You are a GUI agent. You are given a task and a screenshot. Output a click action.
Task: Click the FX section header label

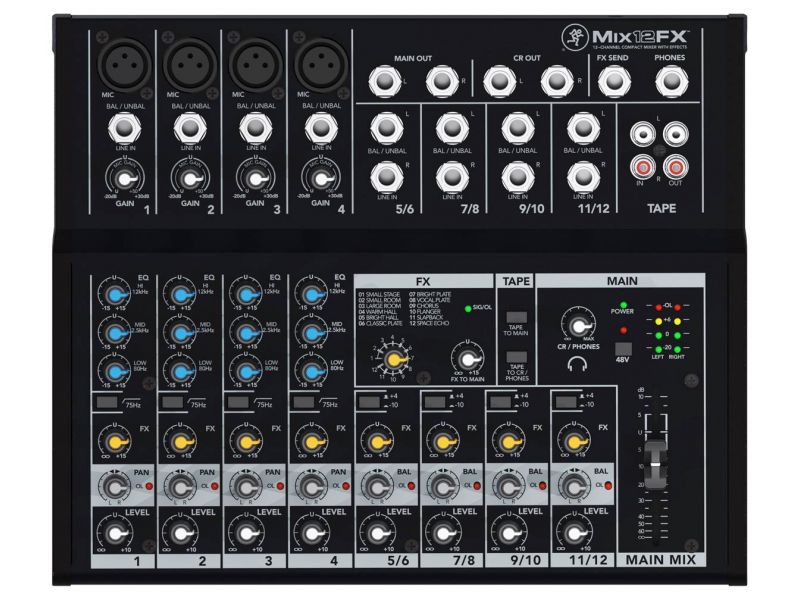click(x=423, y=282)
